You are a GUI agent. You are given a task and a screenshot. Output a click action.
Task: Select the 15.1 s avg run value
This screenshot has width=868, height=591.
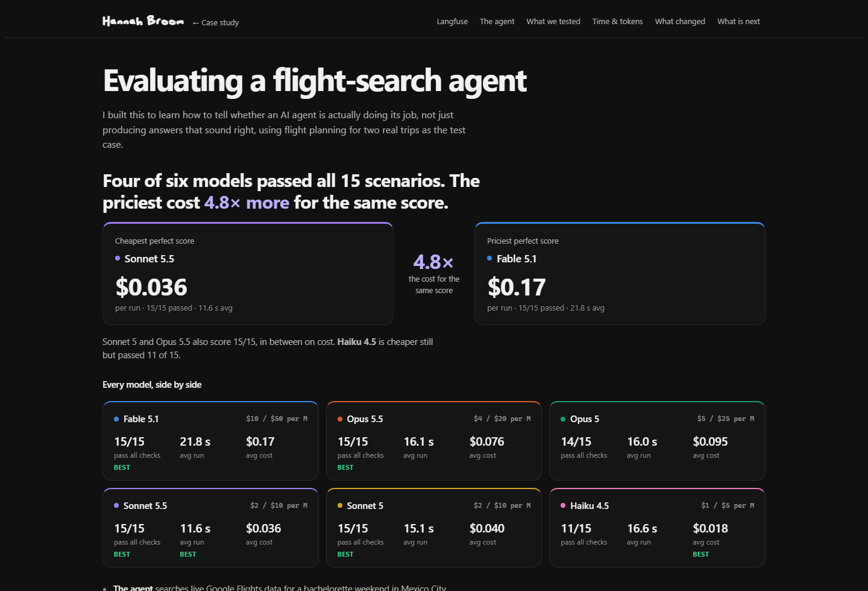[x=419, y=529]
